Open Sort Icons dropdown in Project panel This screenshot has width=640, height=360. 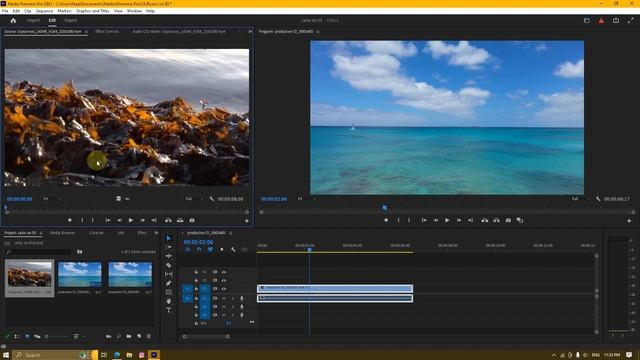point(78,336)
